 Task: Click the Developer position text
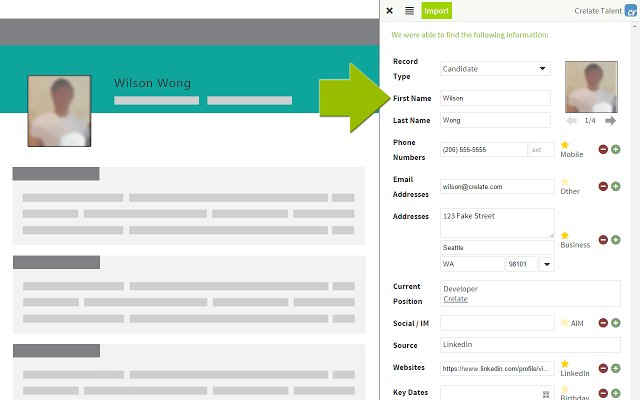pos(460,289)
